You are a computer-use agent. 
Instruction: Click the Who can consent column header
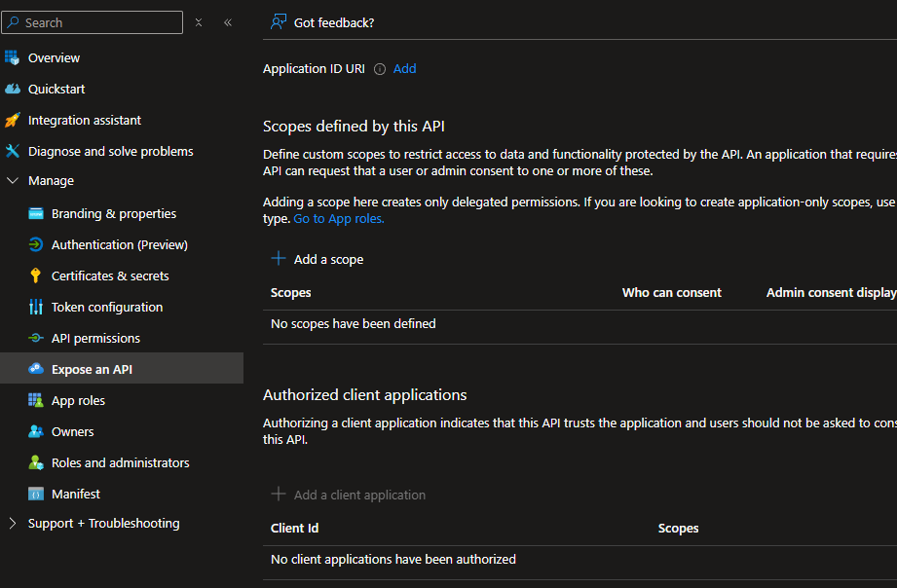click(672, 292)
